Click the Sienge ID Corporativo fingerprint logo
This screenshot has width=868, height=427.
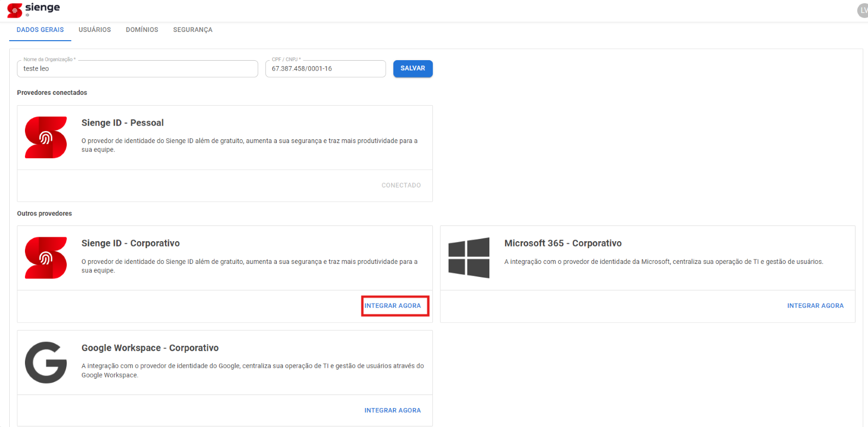click(x=46, y=258)
